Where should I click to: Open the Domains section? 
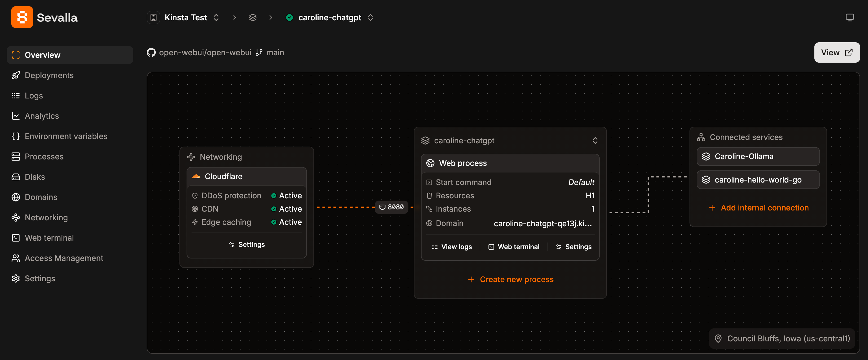40,197
